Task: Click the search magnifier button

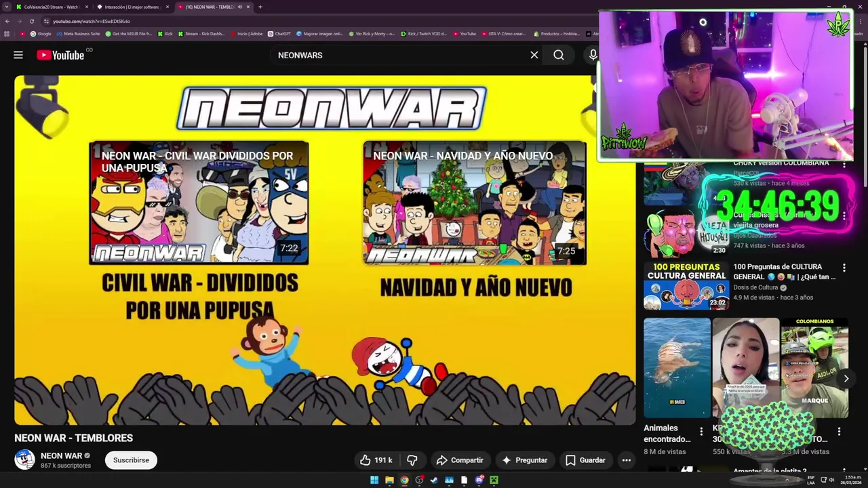Action: pos(559,55)
